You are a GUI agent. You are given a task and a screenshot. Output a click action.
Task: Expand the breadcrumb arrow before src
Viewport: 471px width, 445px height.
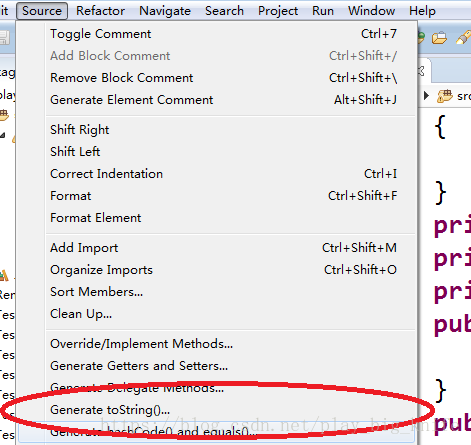point(426,96)
